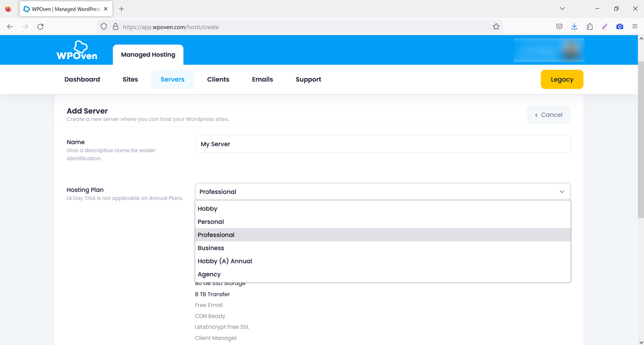Choose the Personal plan option

tap(383, 222)
